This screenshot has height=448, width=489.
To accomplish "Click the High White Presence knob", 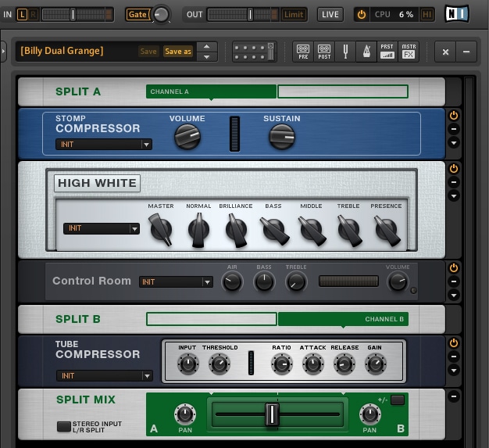I will pyautogui.click(x=387, y=231).
